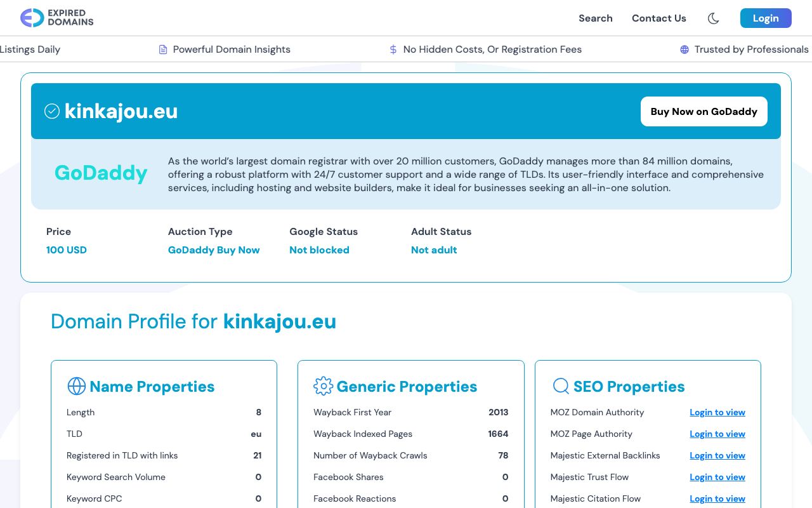Click Login to view for Majestic Trust Flow
The width and height of the screenshot is (812, 508).
point(717,477)
